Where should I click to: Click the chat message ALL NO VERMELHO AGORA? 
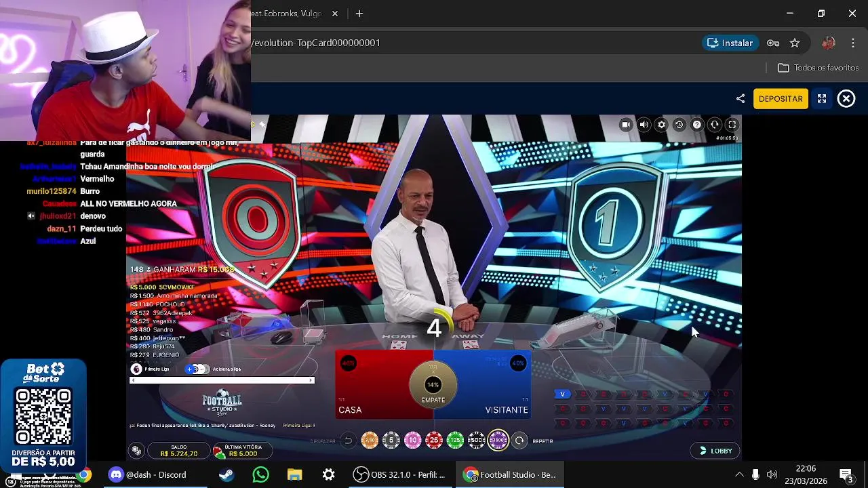pyautogui.click(x=128, y=203)
